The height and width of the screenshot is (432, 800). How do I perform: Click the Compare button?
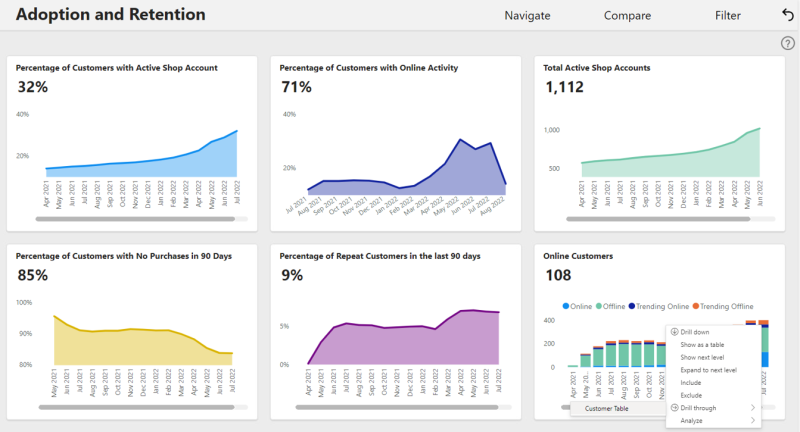click(627, 16)
